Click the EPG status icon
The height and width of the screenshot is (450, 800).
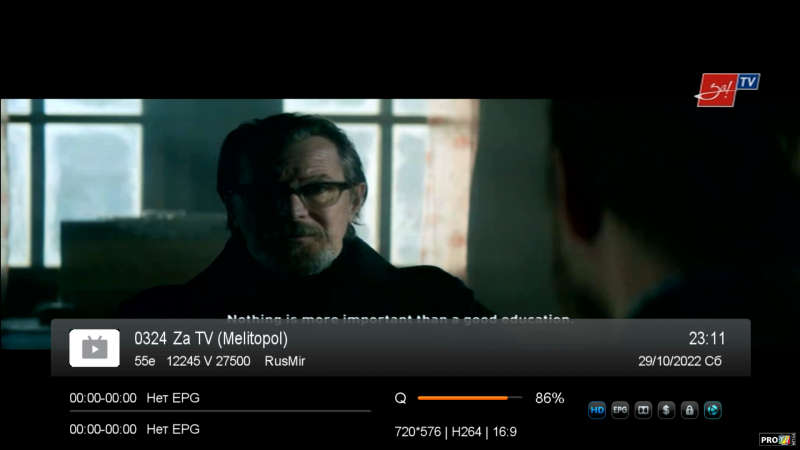pyautogui.click(x=620, y=410)
